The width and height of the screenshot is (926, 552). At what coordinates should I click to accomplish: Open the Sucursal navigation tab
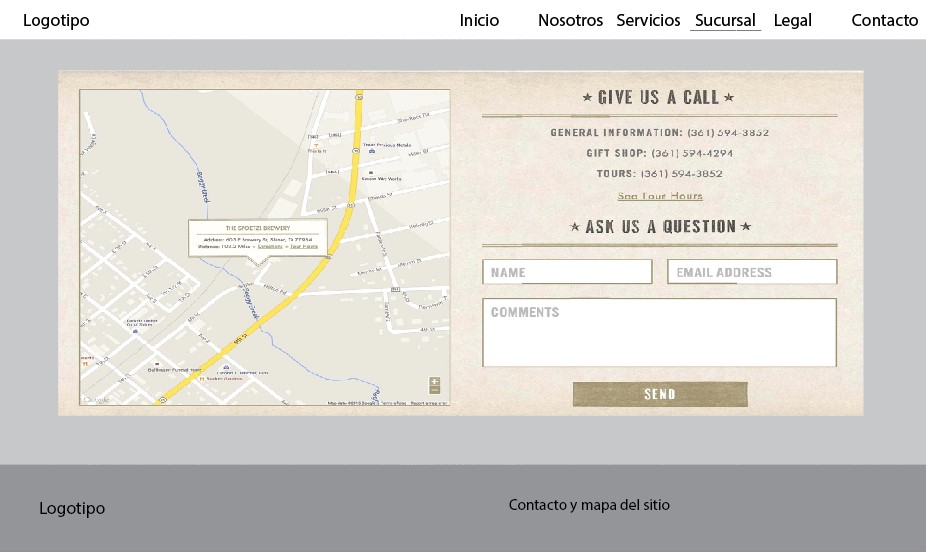click(725, 20)
